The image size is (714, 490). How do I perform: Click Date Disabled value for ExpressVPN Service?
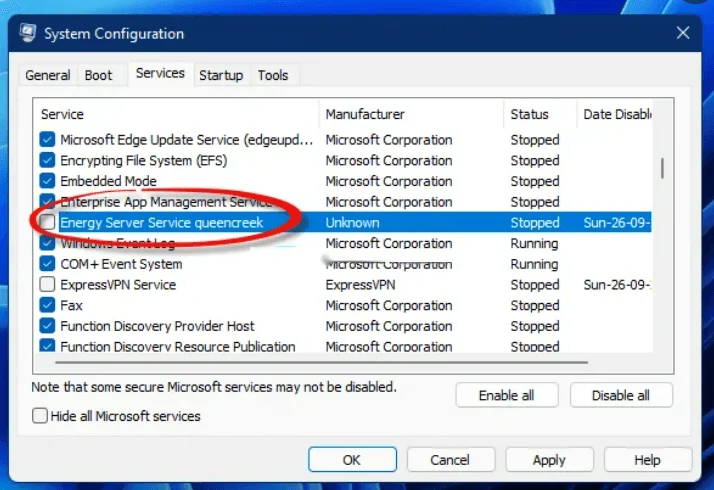pos(617,285)
